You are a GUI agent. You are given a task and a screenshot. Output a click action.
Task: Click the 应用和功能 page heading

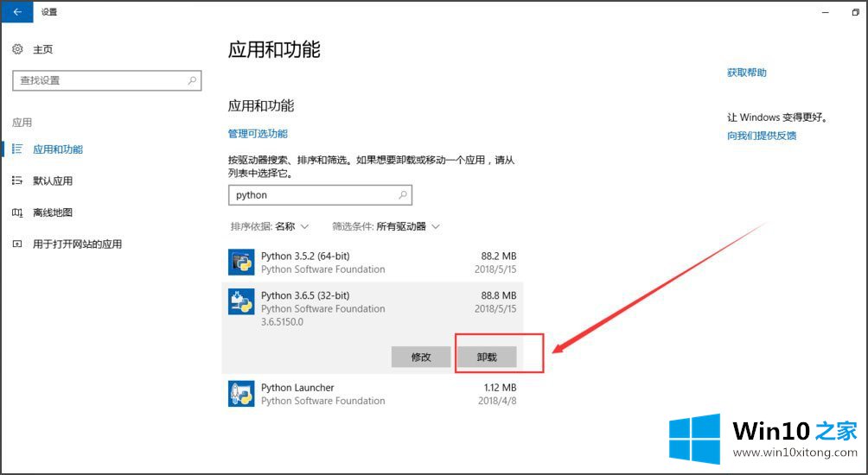[x=274, y=49]
